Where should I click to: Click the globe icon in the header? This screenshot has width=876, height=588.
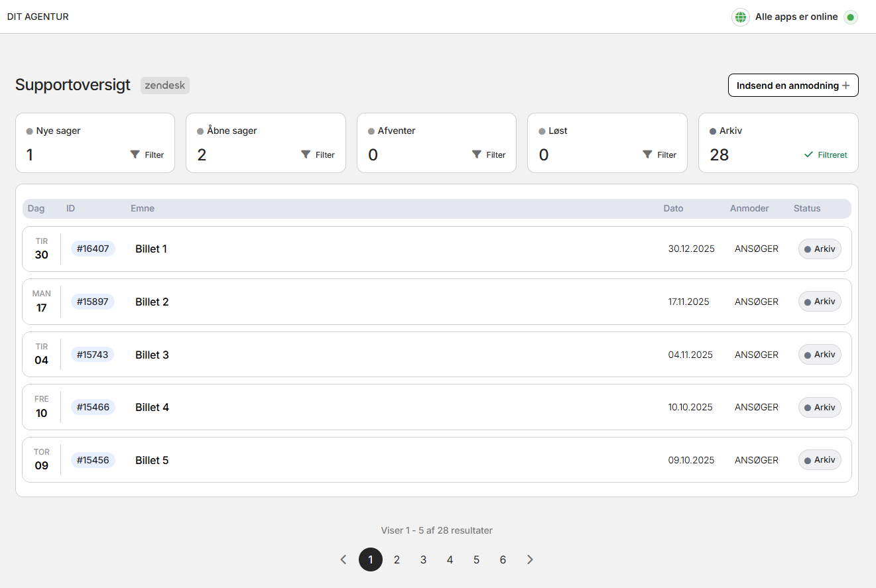pyautogui.click(x=741, y=17)
